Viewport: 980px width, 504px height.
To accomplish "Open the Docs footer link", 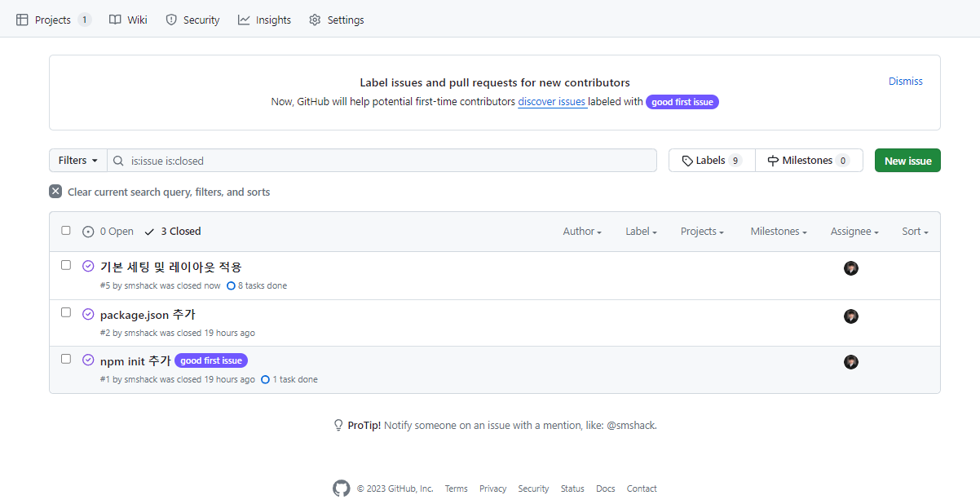I will (605, 489).
